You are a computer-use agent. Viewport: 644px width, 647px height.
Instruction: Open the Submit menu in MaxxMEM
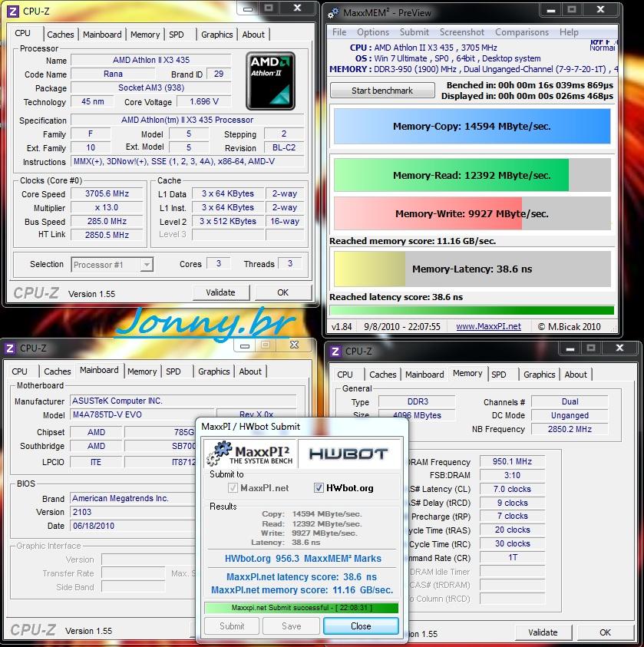tap(414, 32)
